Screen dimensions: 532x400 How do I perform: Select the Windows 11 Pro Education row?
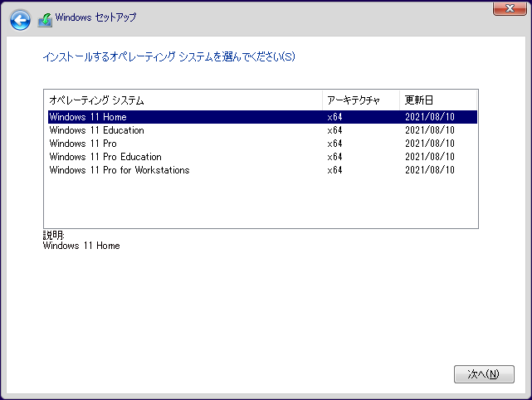(262, 156)
